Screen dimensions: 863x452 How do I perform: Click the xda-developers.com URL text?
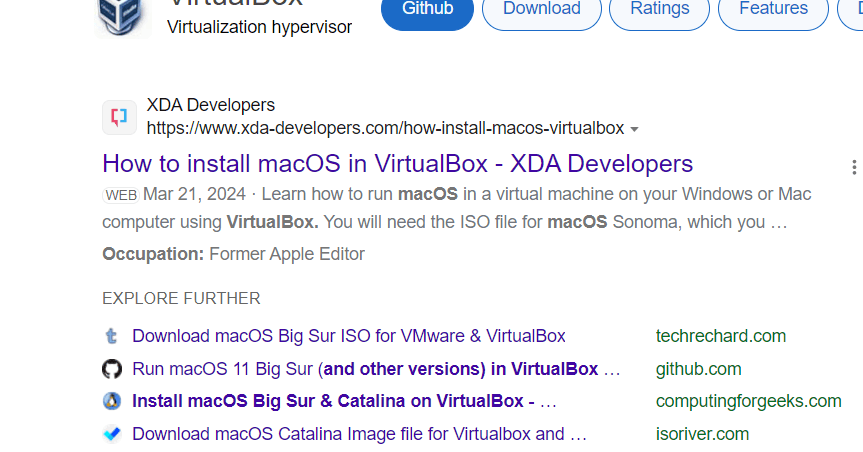tap(385, 128)
